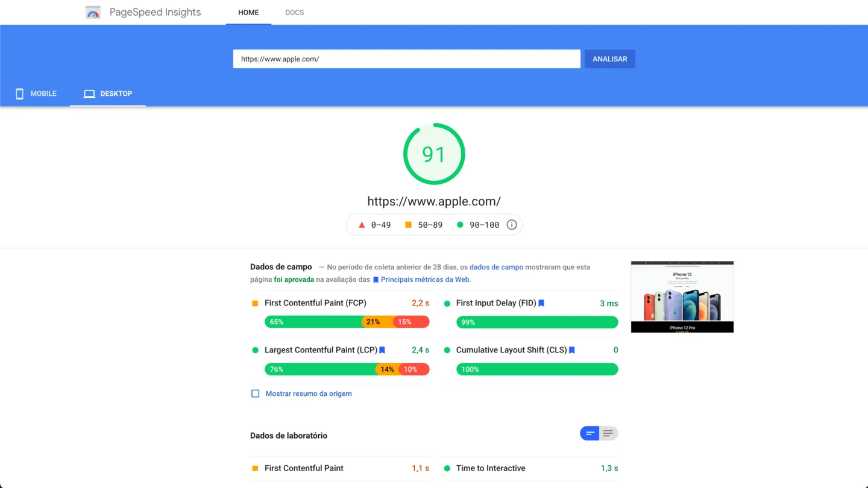Click the https://www.apple.com/ heading text

[x=434, y=201]
